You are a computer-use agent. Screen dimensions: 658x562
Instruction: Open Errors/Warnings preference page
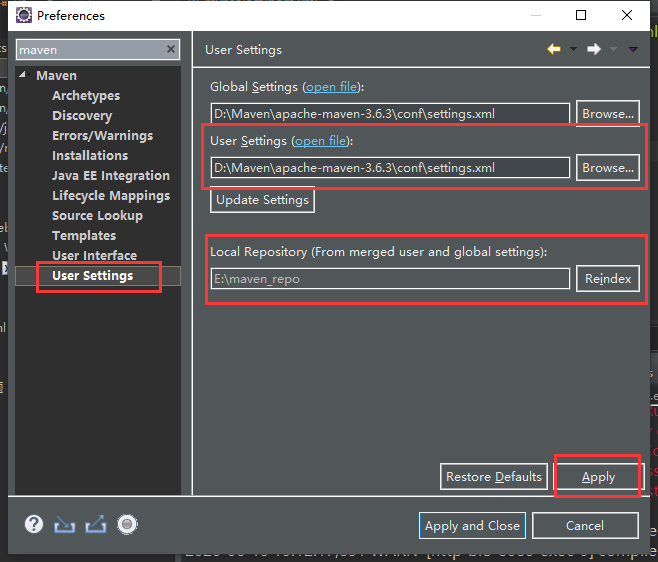[102, 136]
